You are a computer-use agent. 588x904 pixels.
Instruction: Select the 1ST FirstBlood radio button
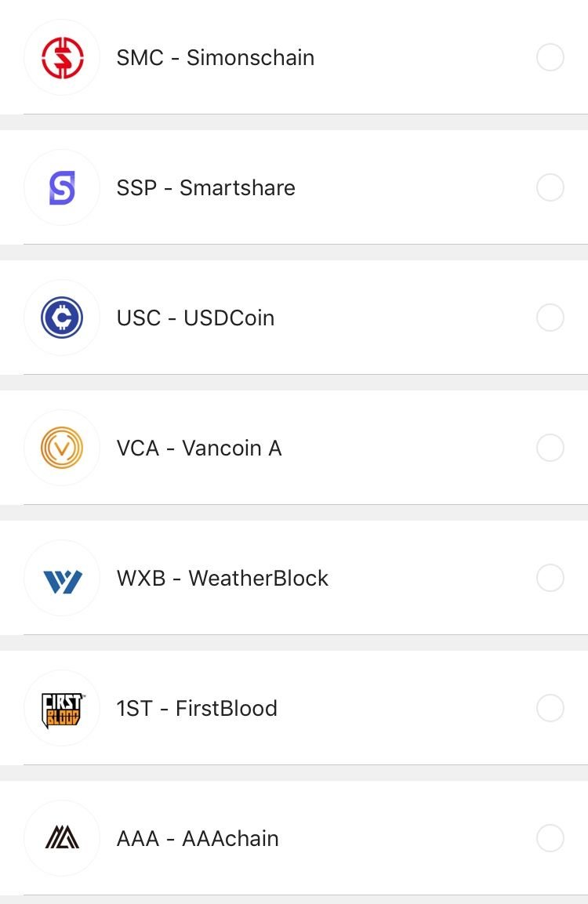coord(550,709)
